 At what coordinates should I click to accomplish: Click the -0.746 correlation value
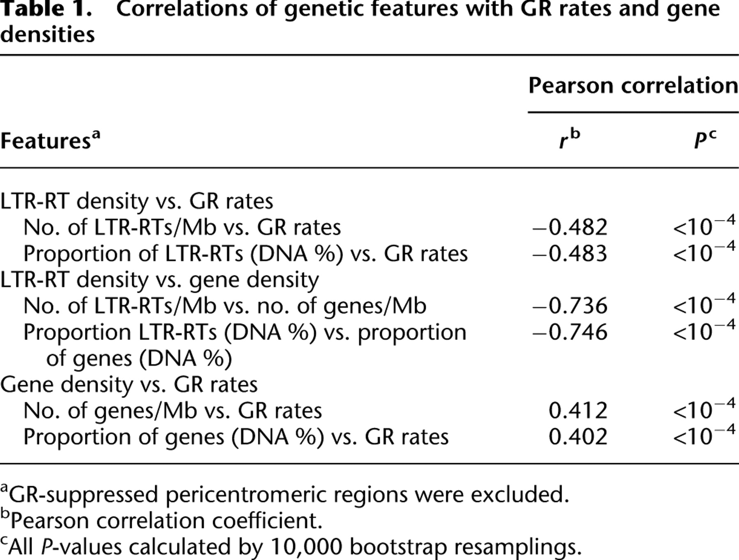click(570, 332)
